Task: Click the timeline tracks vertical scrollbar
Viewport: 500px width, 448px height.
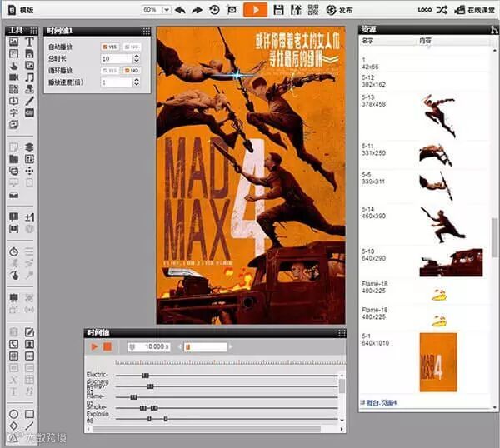Action: click(x=342, y=386)
